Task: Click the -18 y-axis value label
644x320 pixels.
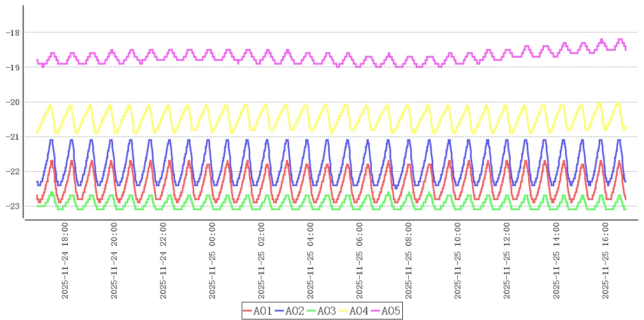Action: point(12,33)
